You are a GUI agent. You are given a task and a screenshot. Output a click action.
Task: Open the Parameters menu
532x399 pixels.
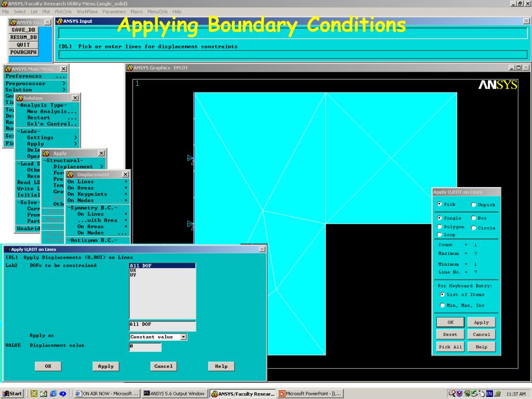coord(114,11)
